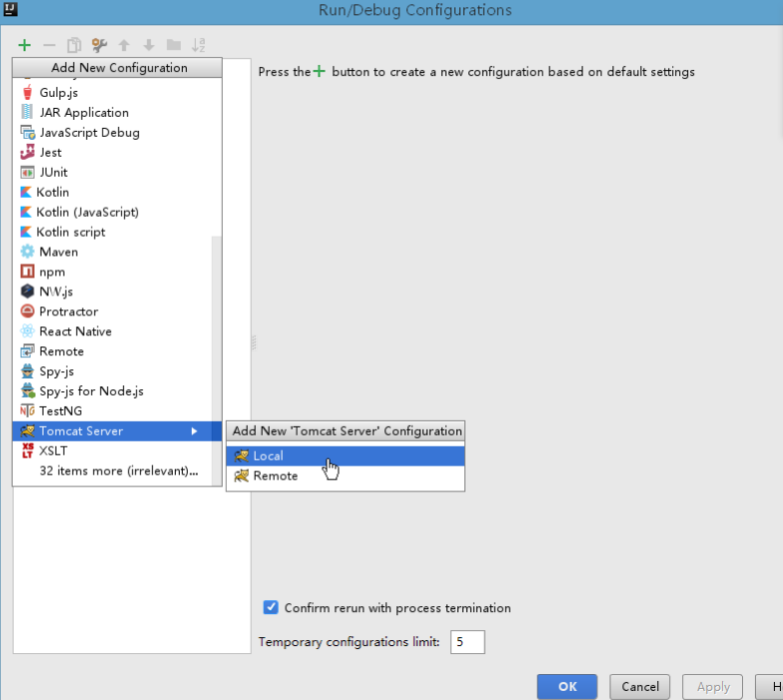This screenshot has width=783, height=700.
Task: Click the XSLT icon
Action: (x=28, y=451)
